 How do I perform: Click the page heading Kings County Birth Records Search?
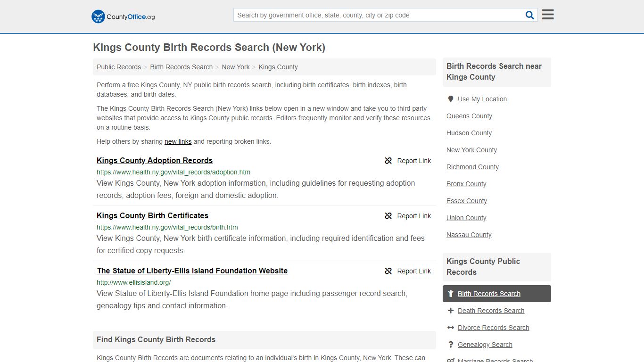(209, 48)
